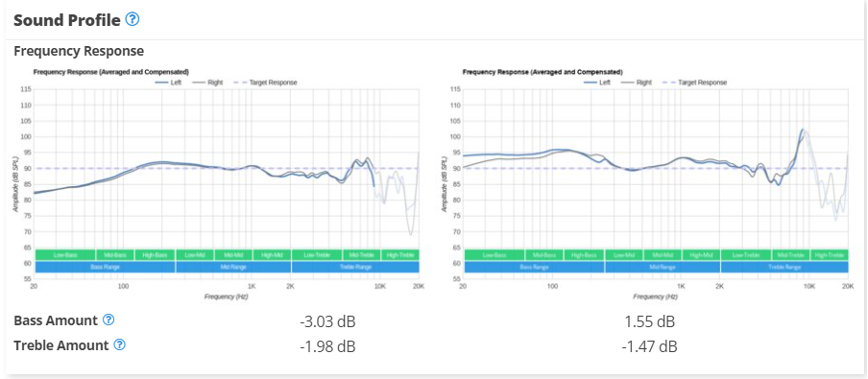868x379 pixels.
Task: Select the Bass Range bar in right chart
Action: (x=534, y=267)
